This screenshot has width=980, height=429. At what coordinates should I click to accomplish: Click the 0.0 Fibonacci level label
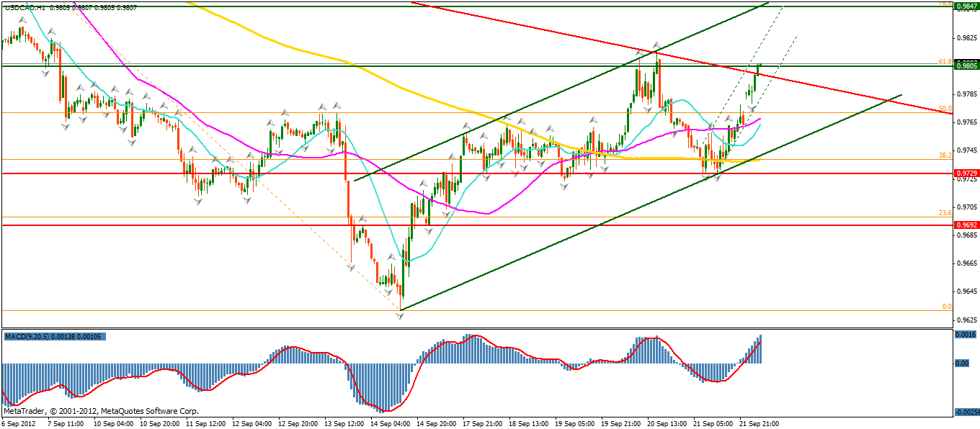pos(947,306)
